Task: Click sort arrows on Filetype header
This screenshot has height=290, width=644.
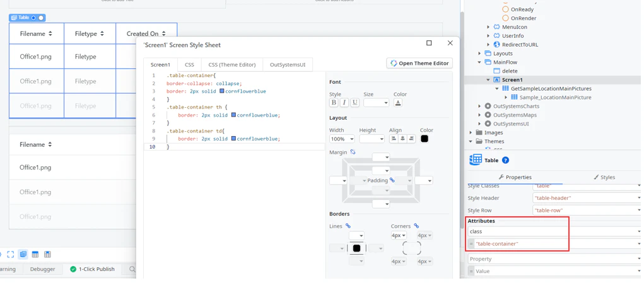Action: [x=102, y=33]
